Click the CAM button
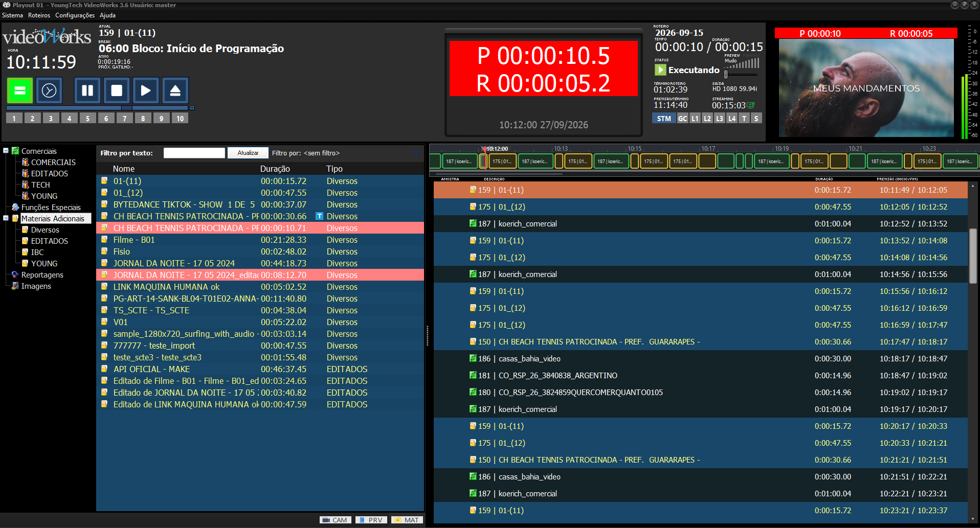 tap(335, 520)
